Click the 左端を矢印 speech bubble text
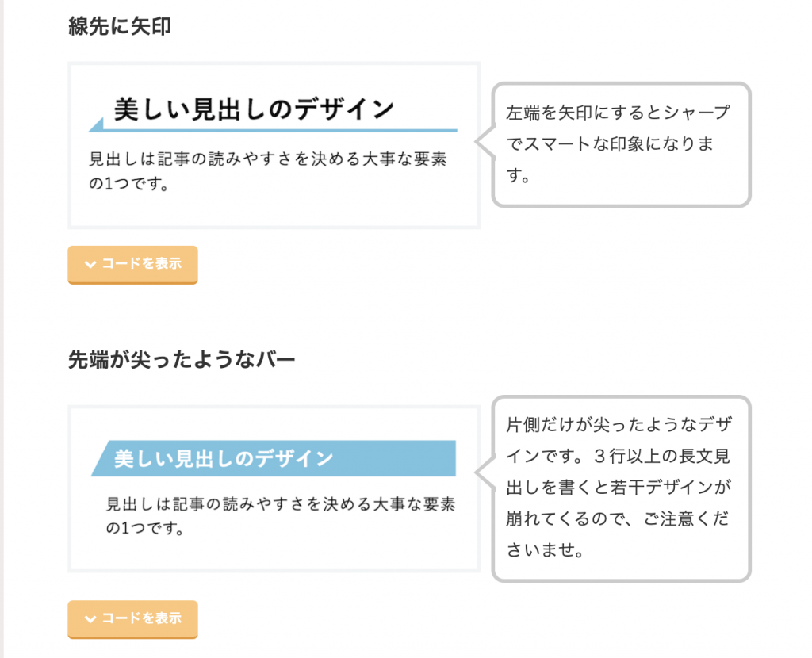812x658 pixels. (x=622, y=144)
